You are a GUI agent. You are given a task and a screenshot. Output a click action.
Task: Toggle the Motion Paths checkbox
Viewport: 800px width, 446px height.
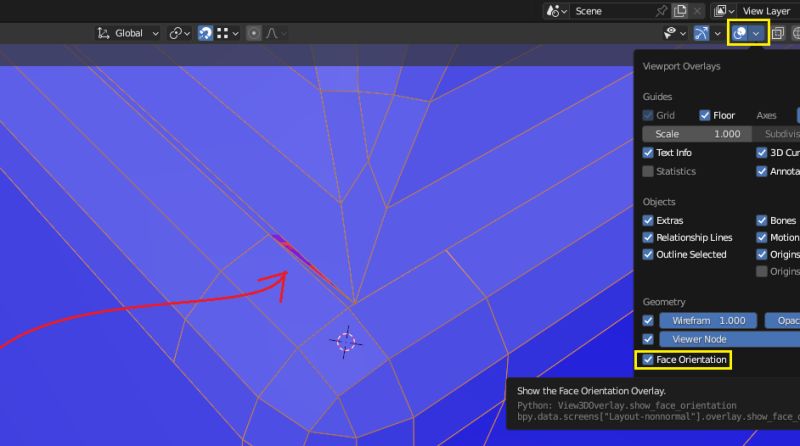(x=762, y=237)
